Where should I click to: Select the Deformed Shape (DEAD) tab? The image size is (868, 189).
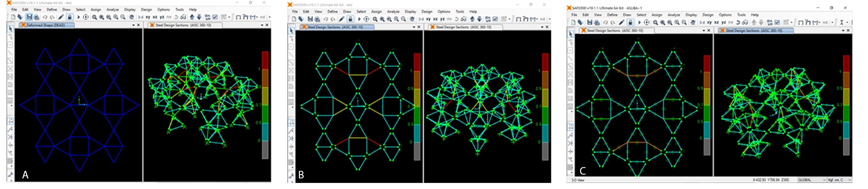tap(47, 25)
